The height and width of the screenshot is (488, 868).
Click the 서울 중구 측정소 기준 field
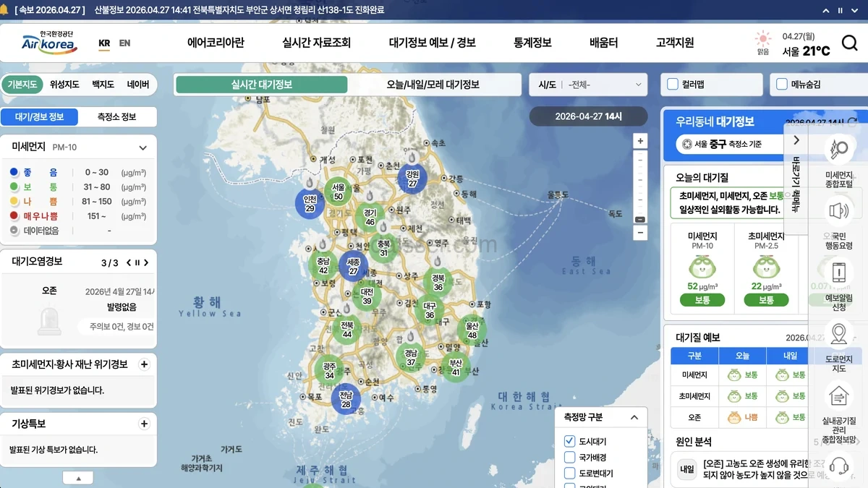coord(731,144)
